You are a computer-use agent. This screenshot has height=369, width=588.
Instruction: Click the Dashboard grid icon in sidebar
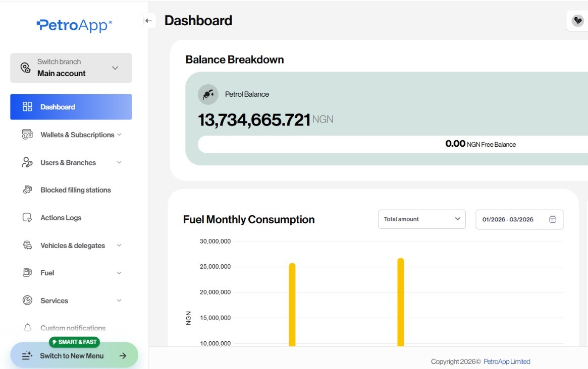tap(27, 107)
